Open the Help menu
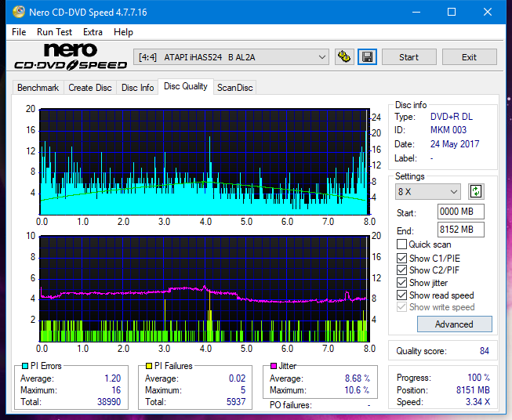Screen dimensions: 512x420 tap(123, 32)
